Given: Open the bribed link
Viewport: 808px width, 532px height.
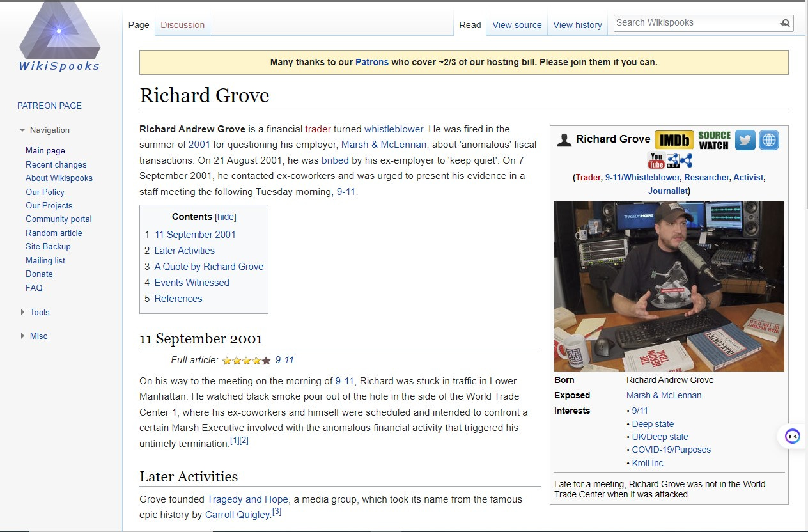Looking at the screenshot, I should (335, 160).
